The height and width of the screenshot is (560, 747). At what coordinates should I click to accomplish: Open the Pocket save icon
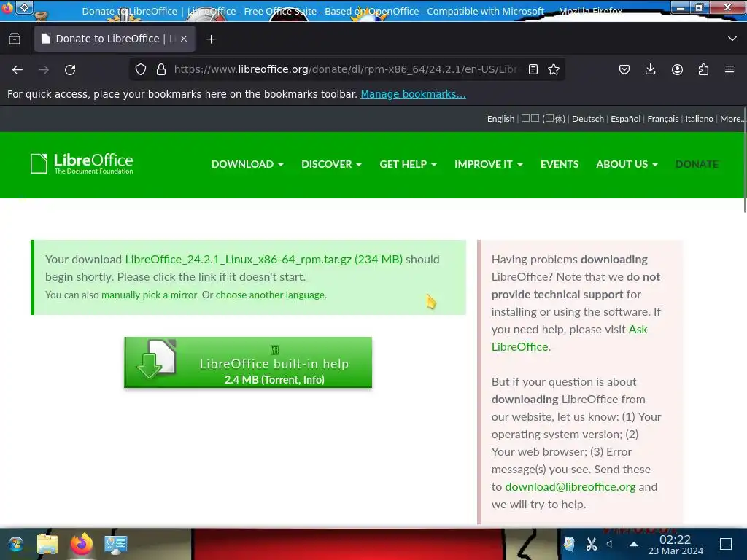tap(624, 69)
